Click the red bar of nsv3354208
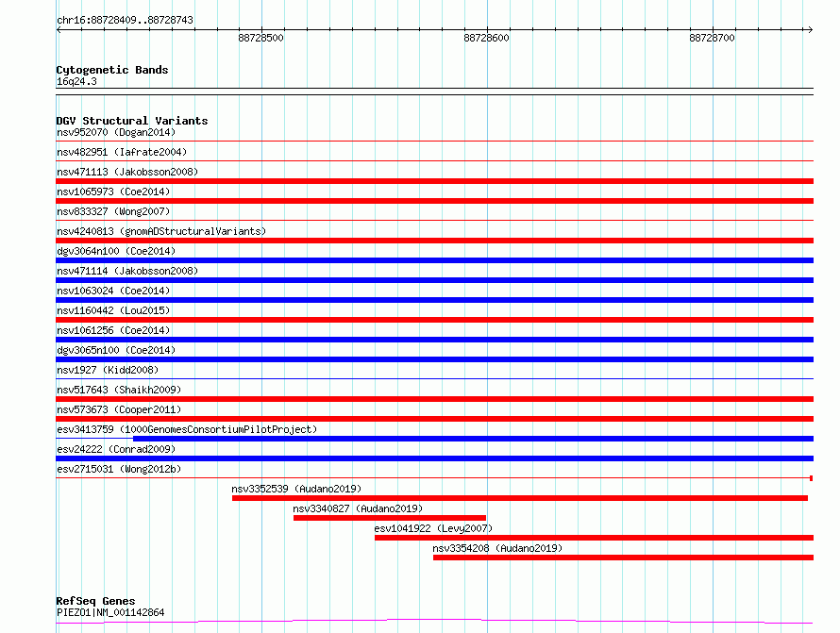 [x=623, y=558]
